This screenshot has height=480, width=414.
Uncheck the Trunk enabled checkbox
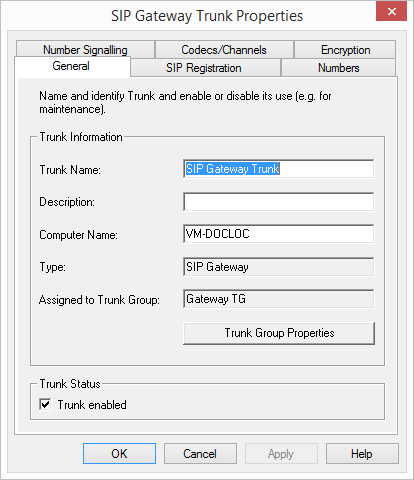pyautogui.click(x=45, y=405)
